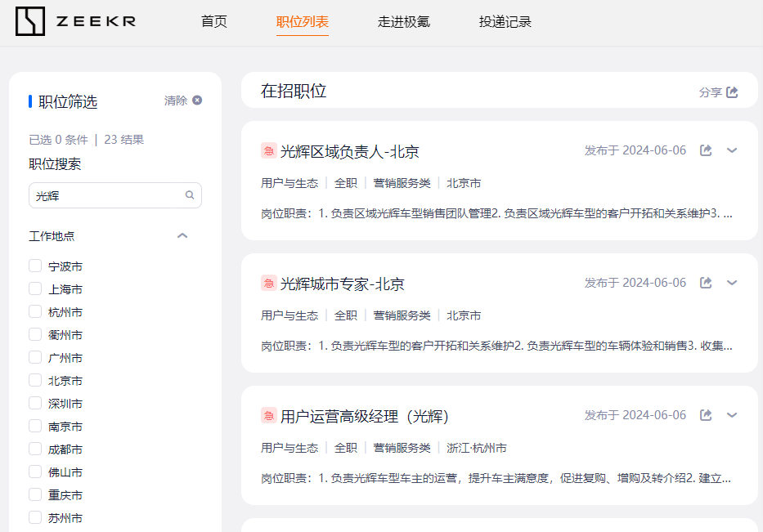Viewport: 763px width, 532px height.
Task: Share the 光辉区域负责人-北京 job posting
Action: (706, 150)
